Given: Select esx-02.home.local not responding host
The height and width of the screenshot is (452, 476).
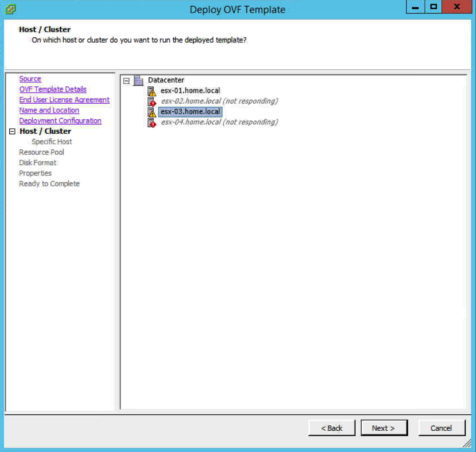Looking at the screenshot, I should 219,101.
